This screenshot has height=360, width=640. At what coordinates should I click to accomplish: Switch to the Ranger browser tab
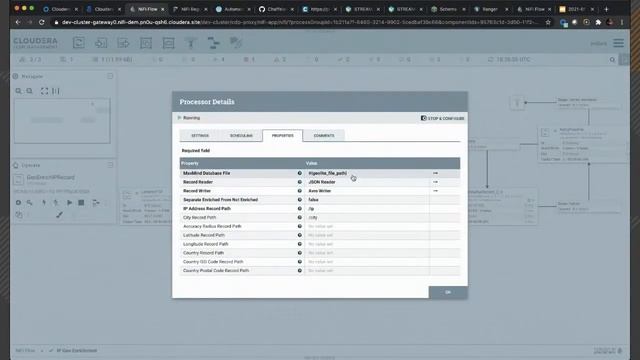[490, 9]
